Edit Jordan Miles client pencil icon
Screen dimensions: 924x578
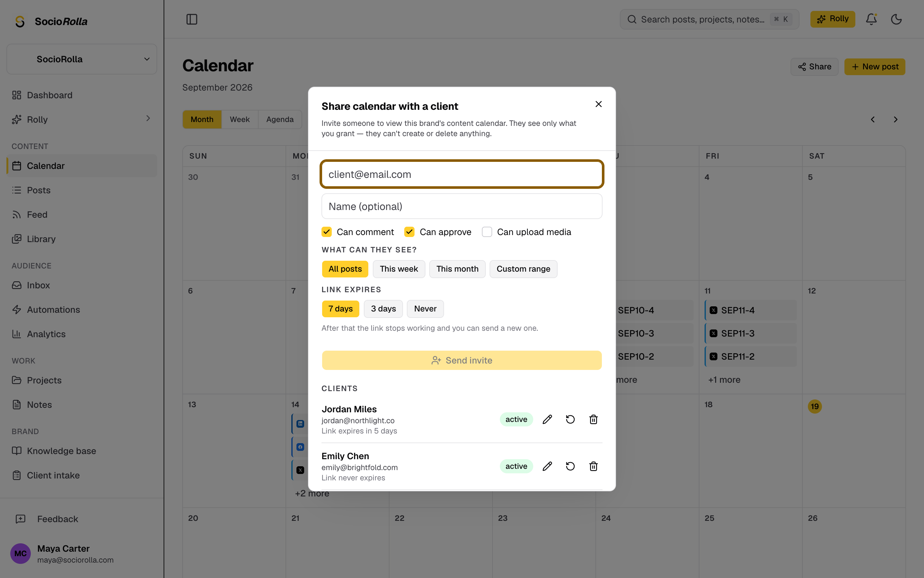547,419
